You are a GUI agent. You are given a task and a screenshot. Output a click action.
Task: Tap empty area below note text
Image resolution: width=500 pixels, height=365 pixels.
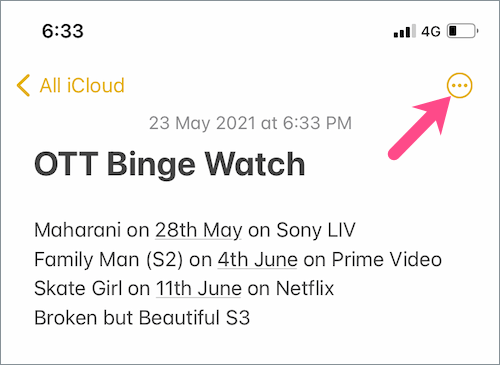[250, 347]
